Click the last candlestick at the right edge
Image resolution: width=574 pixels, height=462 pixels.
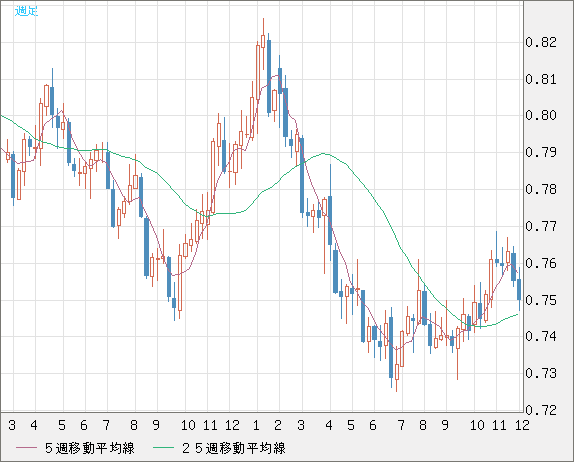point(519,289)
